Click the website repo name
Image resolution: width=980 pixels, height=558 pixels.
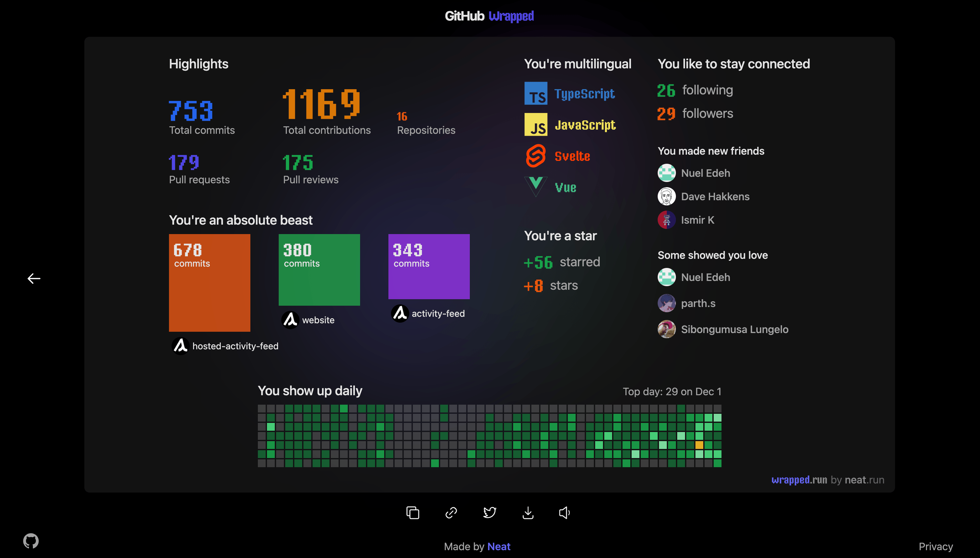point(318,320)
